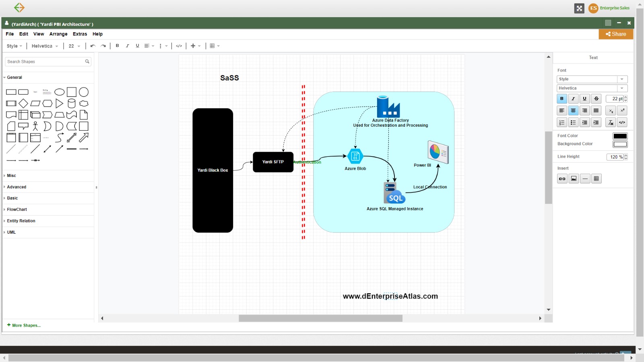
Task: Expand the UML shapes category
Action: [48, 232]
